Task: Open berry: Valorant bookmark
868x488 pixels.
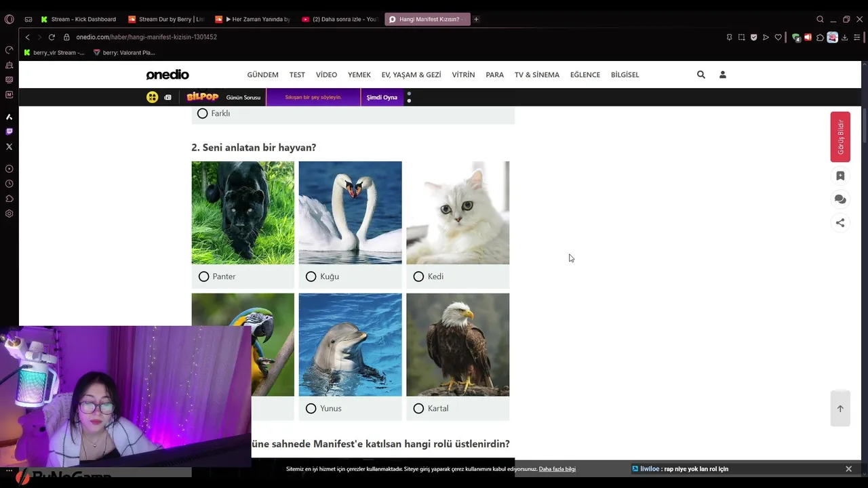Action: point(124,53)
